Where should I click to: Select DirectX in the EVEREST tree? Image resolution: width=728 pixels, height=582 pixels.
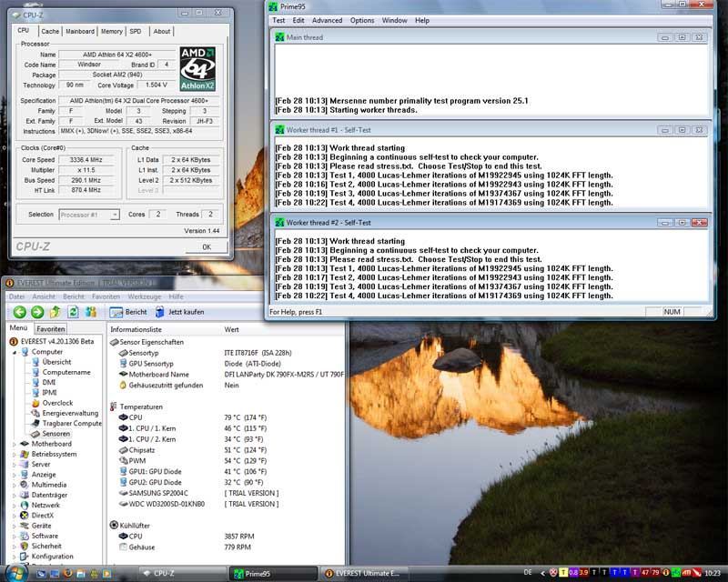point(42,516)
